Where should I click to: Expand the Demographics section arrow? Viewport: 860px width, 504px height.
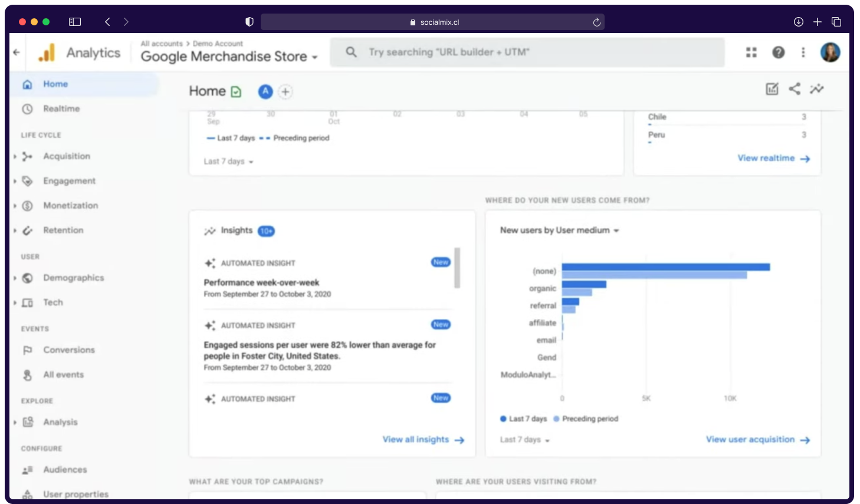(x=15, y=278)
